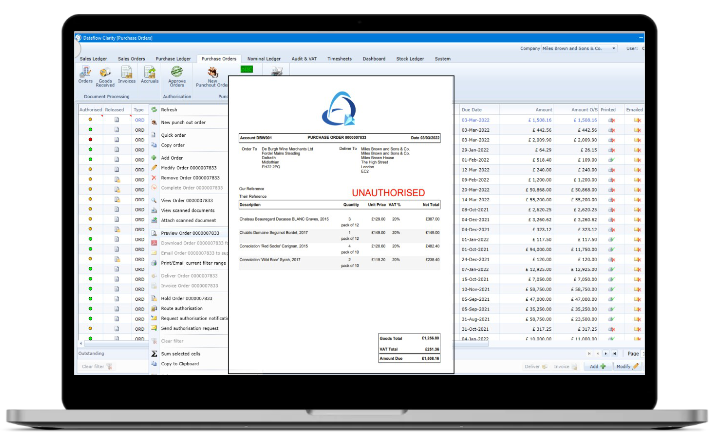Open the Accruals ribbon icon
Image resolution: width=715 pixels, height=443 pixels.
click(150, 75)
